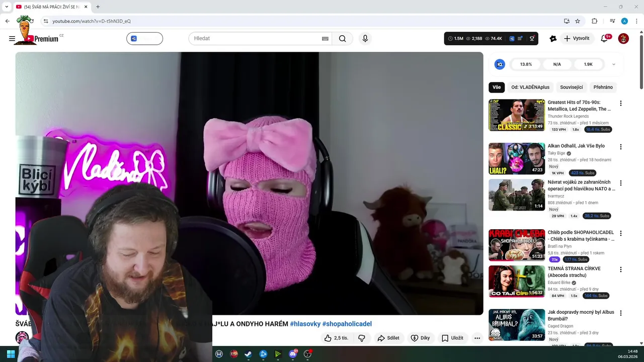Screen dimensions: 644x362
Task: Open new browser tab with plus
Action: pos(98,7)
